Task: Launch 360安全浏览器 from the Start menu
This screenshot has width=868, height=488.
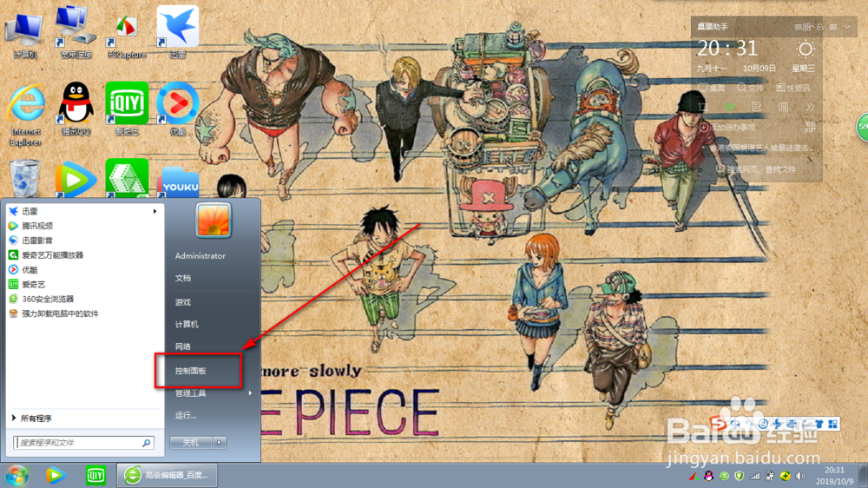Action: (x=84, y=299)
